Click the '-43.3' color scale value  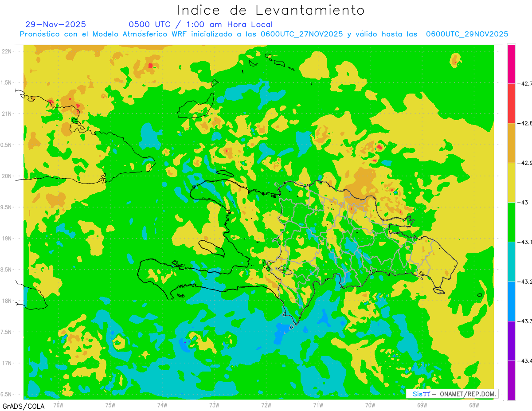click(x=525, y=321)
